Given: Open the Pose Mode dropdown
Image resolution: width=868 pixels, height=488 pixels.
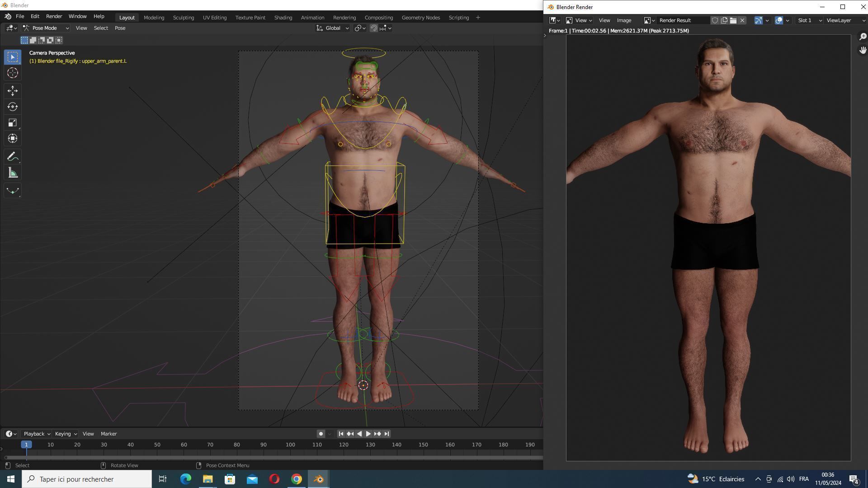Looking at the screenshot, I should coord(46,28).
